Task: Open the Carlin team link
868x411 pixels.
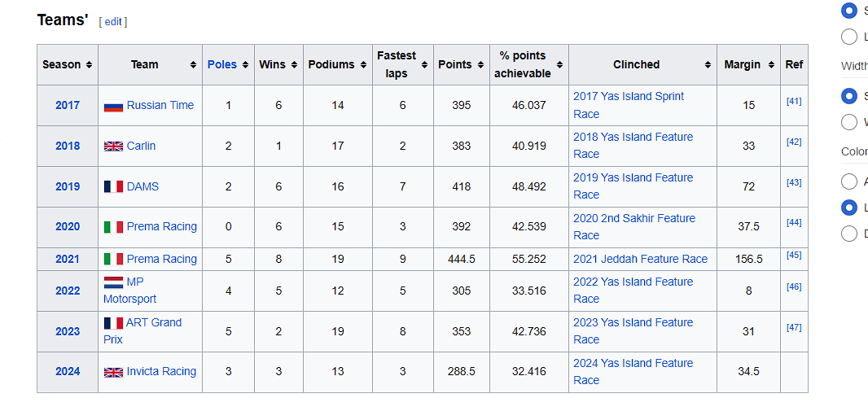Action: pyautogui.click(x=141, y=146)
